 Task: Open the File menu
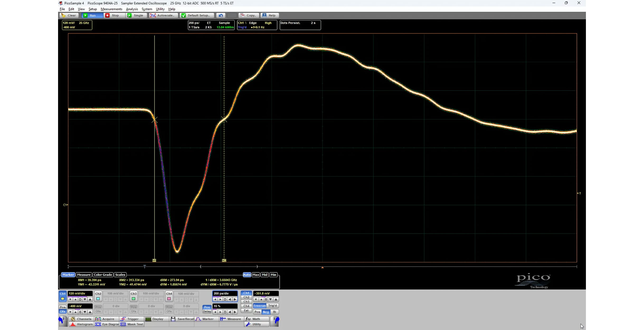point(62,9)
